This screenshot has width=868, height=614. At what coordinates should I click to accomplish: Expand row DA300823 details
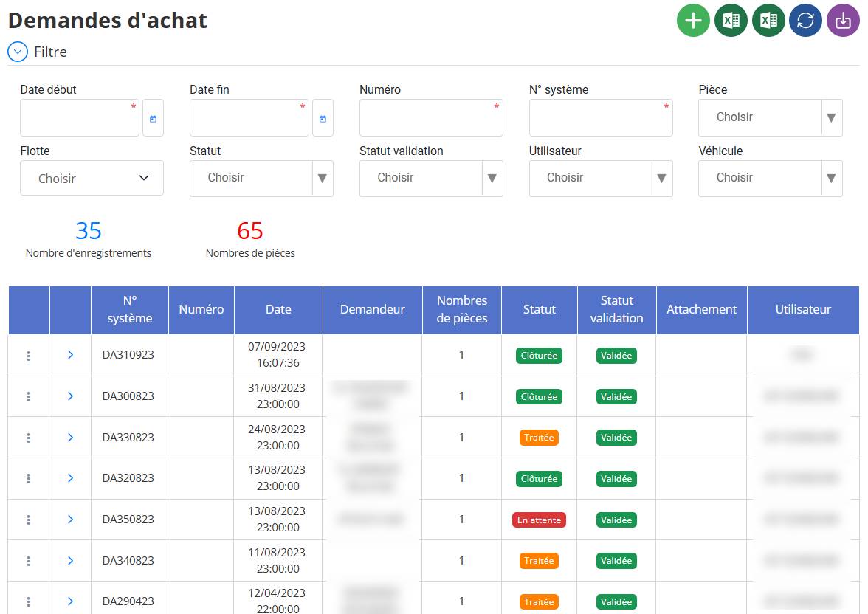pyautogui.click(x=70, y=396)
